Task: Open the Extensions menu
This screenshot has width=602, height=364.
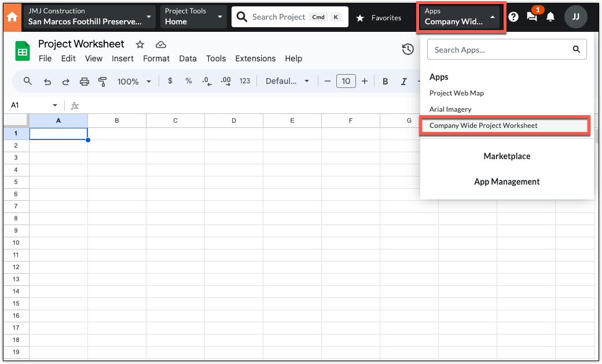Action: (x=255, y=58)
